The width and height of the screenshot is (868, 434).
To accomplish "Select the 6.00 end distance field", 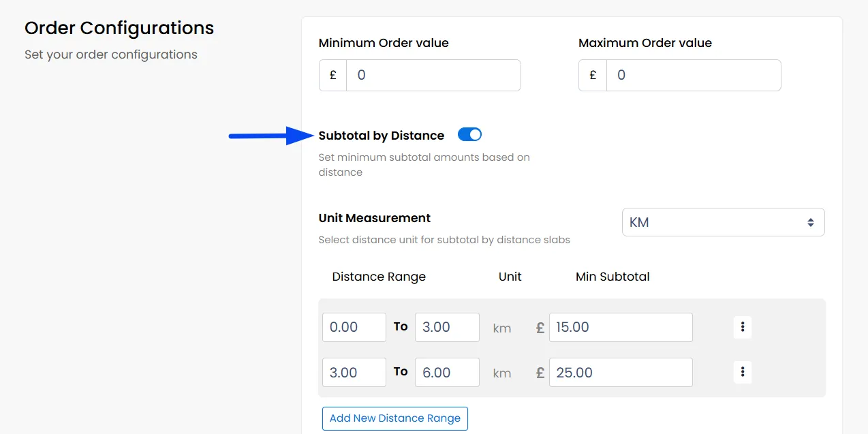I will [447, 373].
